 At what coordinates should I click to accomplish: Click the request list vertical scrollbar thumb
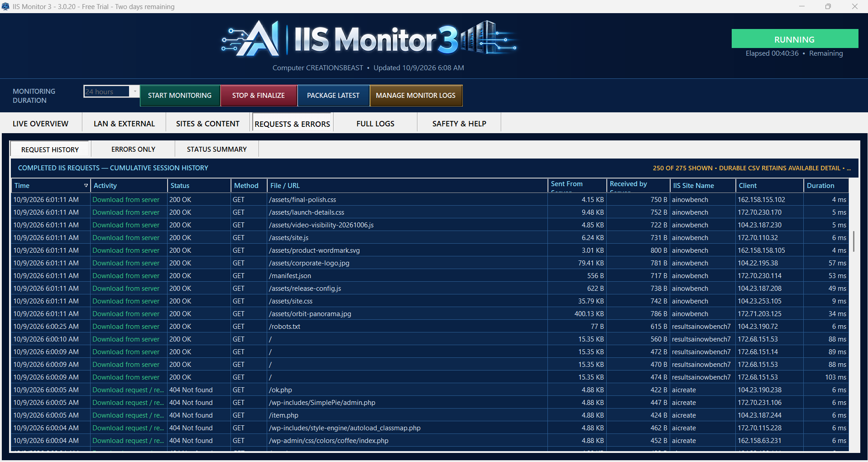coord(854,241)
